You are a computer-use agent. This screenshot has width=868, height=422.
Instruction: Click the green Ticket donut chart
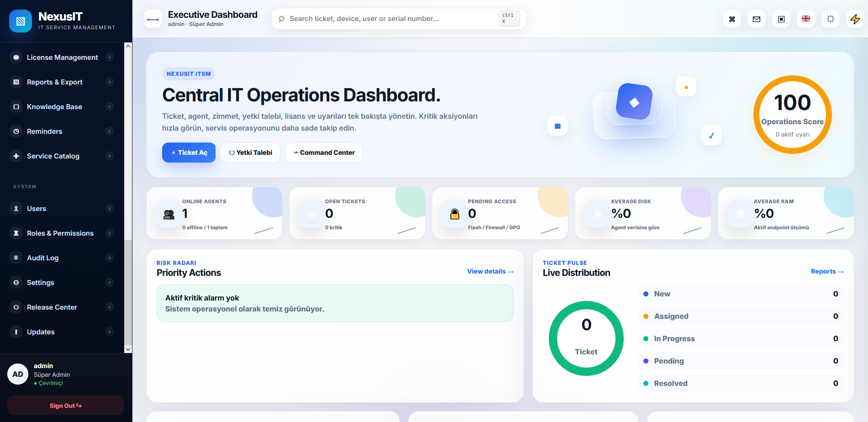[586, 338]
